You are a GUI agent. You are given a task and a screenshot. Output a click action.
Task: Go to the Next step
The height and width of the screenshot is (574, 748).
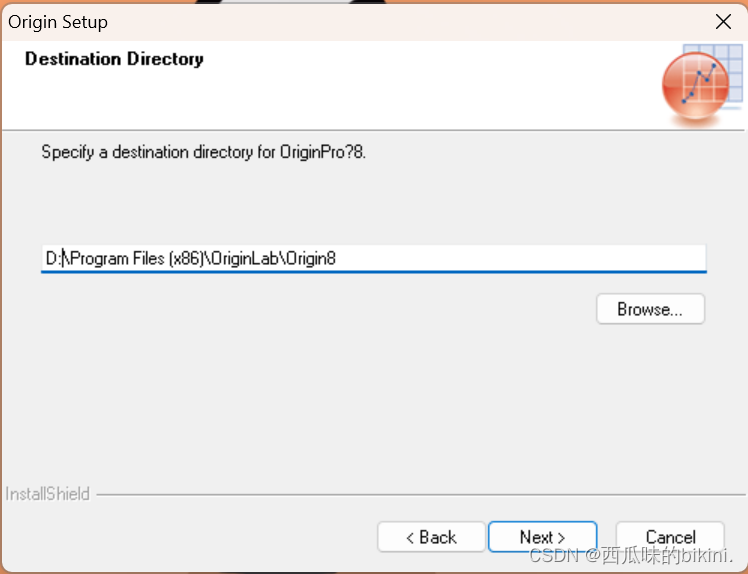click(x=542, y=537)
